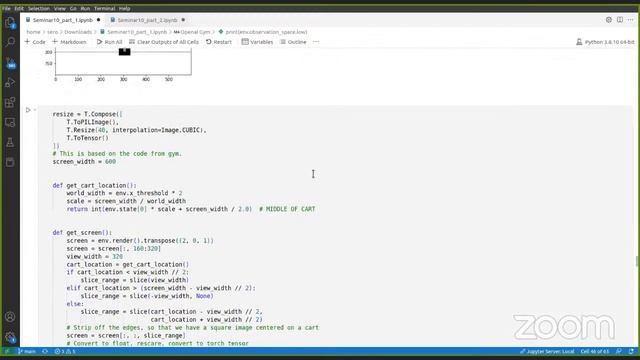Open the dropdown next to run cell button
The image size is (640, 360).
pos(35,110)
